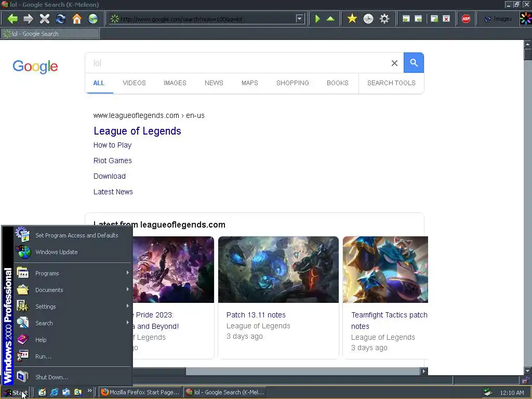Click the globe icon in the toolbar

point(93,19)
